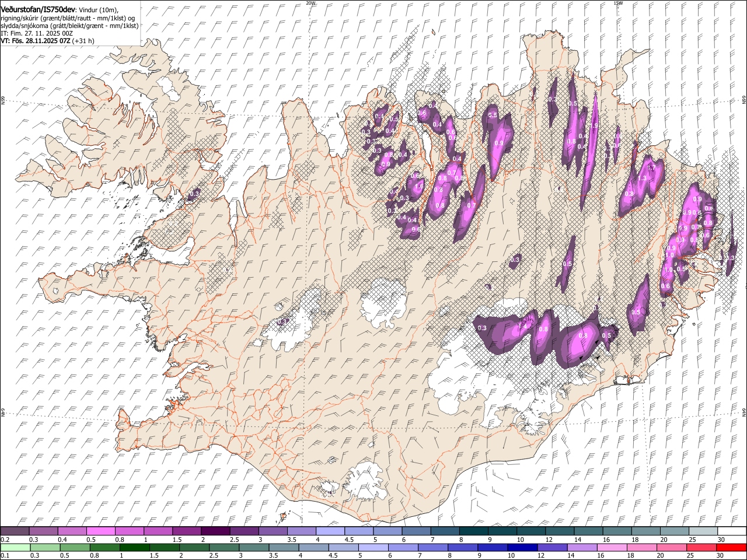Click the 'IT: Fim. 27. 11. 2025 00Z' line
This screenshot has width=747, height=560.
click(x=37, y=33)
